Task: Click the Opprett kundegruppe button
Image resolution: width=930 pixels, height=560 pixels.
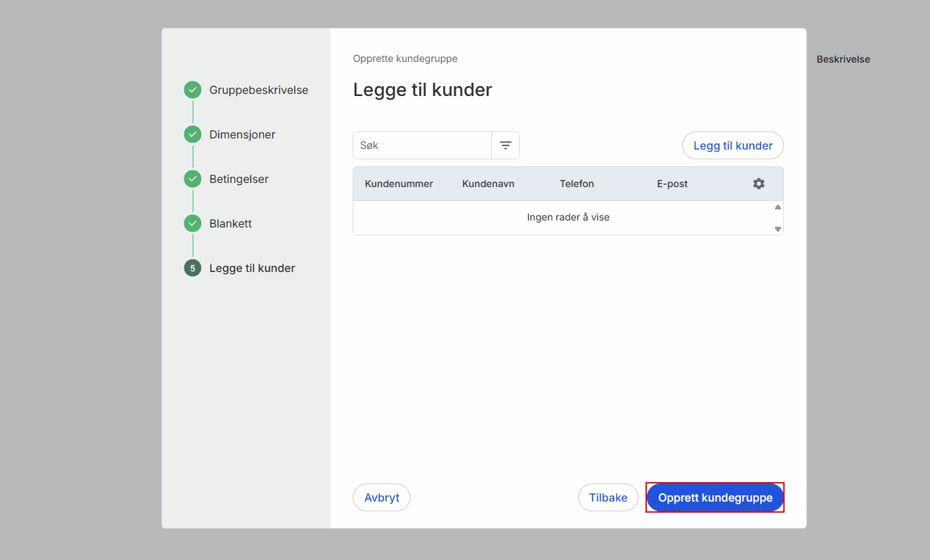Action: pos(714,497)
